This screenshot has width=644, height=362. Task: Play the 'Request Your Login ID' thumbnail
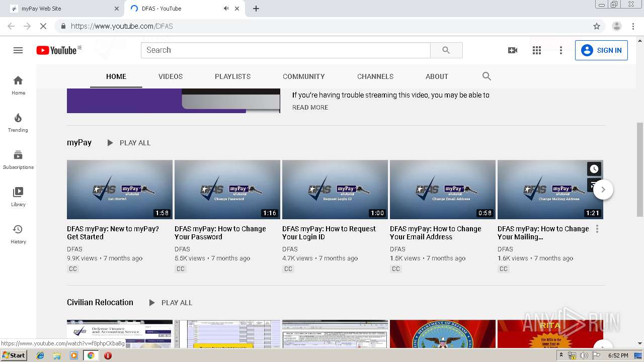[x=335, y=190]
